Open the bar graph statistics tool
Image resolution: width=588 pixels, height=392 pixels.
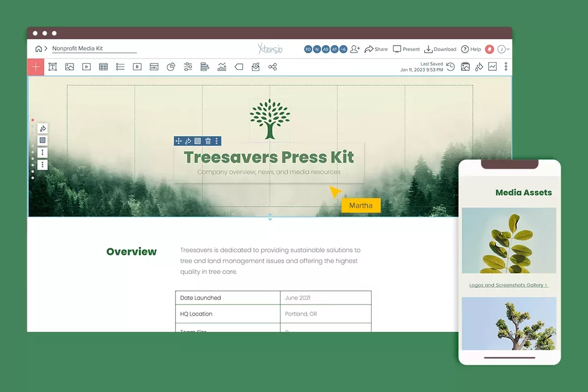click(x=222, y=67)
